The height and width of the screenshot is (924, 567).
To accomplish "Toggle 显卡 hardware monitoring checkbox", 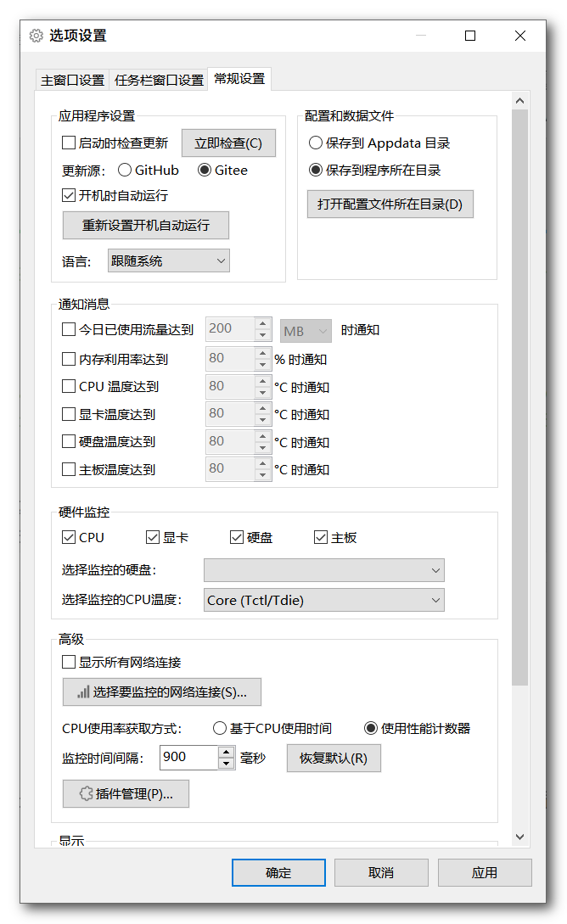I will (153, 537).
